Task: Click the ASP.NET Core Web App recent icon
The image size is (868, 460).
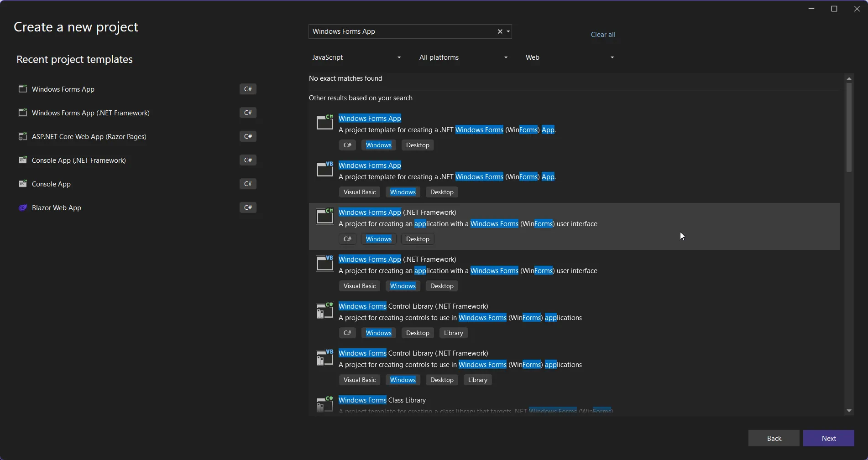Action: pos(22,137)
